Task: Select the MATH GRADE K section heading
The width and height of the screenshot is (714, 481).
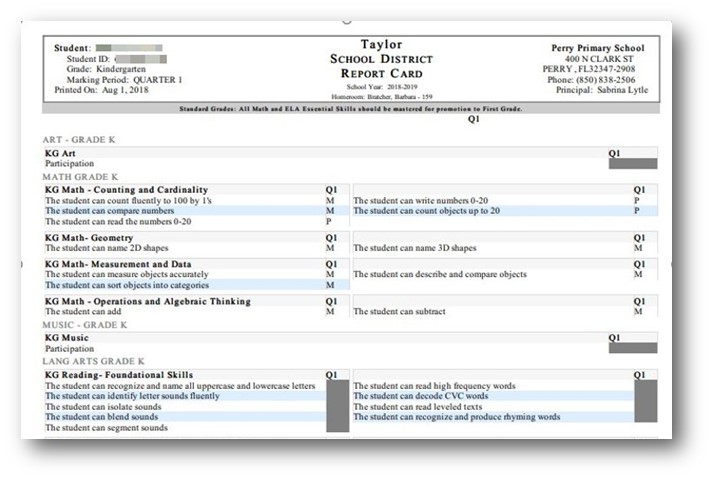Action: coord(80,177)
